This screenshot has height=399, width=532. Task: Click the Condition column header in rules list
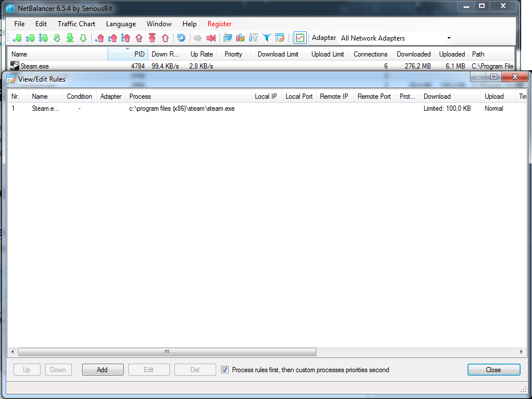point(79,96)
